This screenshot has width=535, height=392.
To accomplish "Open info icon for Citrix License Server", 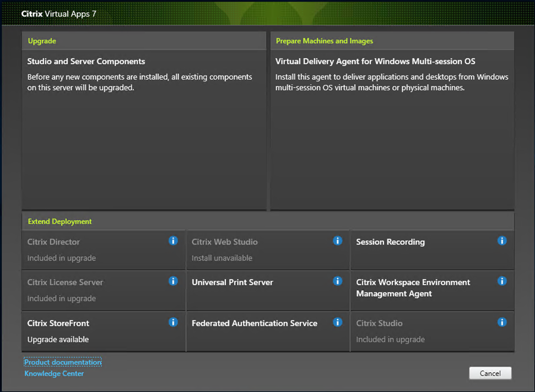I will coord(173,281).
